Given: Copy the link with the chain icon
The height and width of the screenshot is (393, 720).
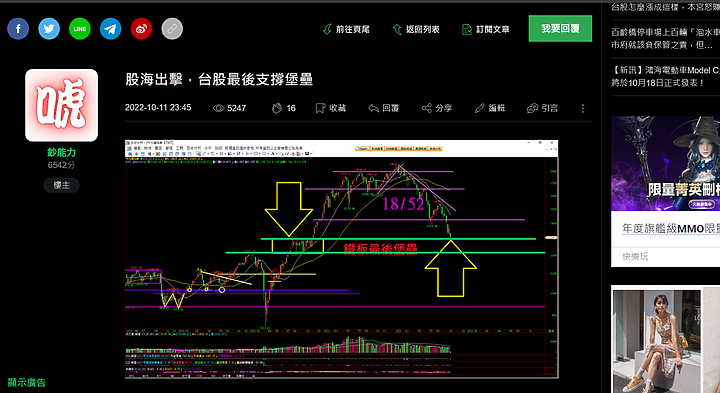Looking at the screenshot, I should coord(172,29).
